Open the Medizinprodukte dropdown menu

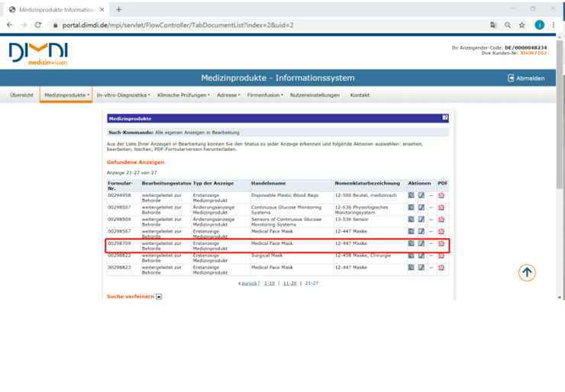(x=66, y=95)
